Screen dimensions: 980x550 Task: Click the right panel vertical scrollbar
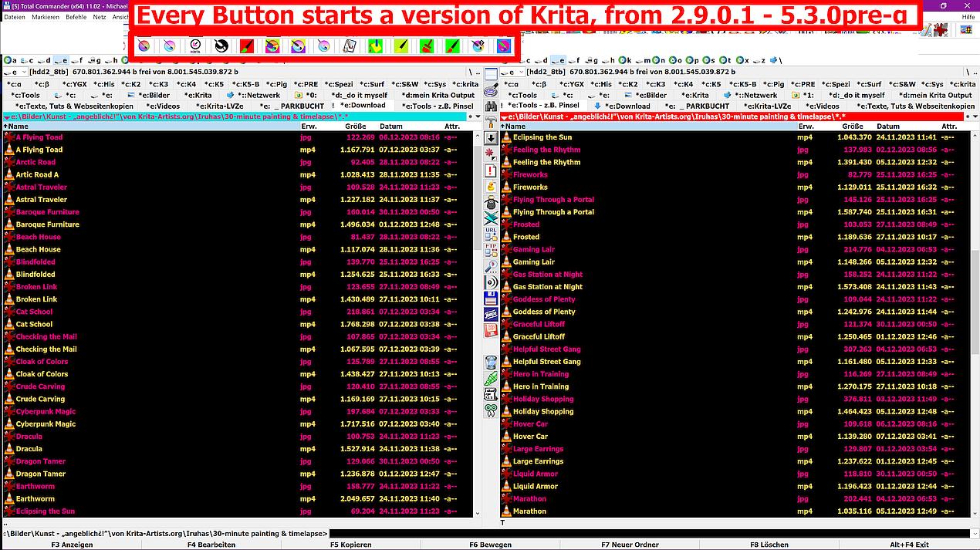tap(975, 324)
